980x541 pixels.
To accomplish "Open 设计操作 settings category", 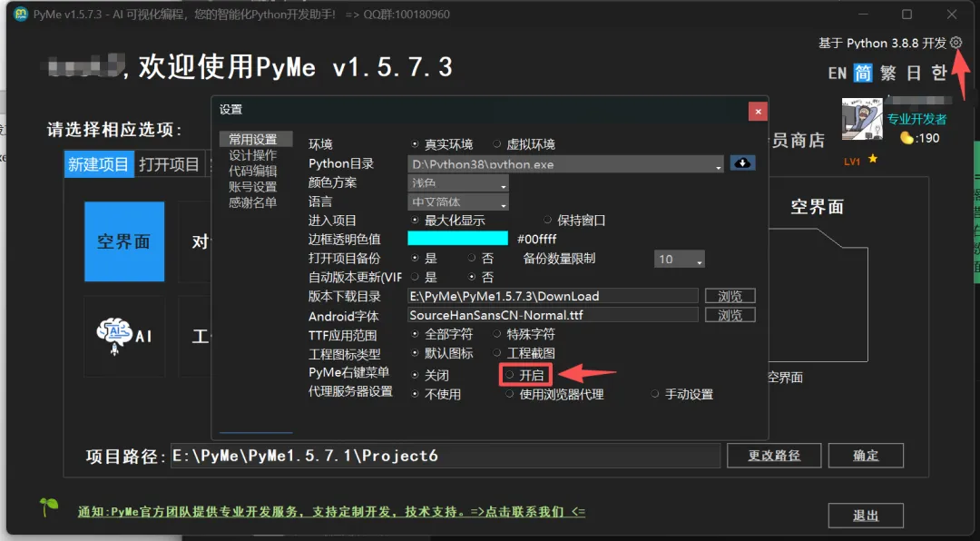I will tap(252, 155).
